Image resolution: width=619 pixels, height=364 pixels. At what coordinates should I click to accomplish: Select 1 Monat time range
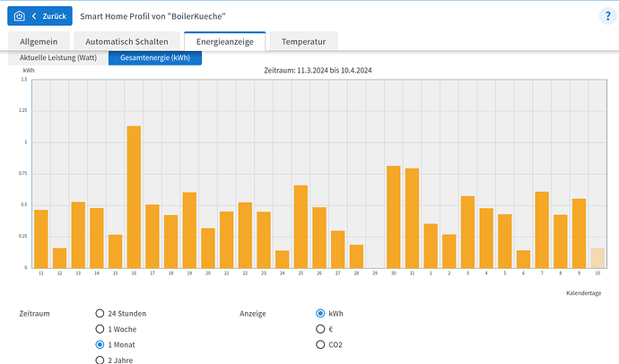115,344
